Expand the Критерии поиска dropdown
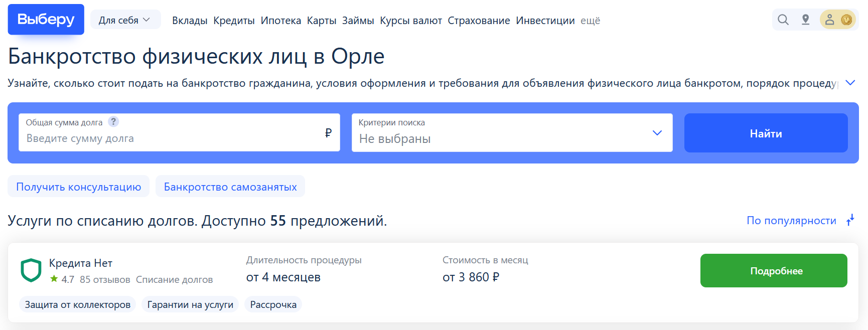 tap(512, 132)
